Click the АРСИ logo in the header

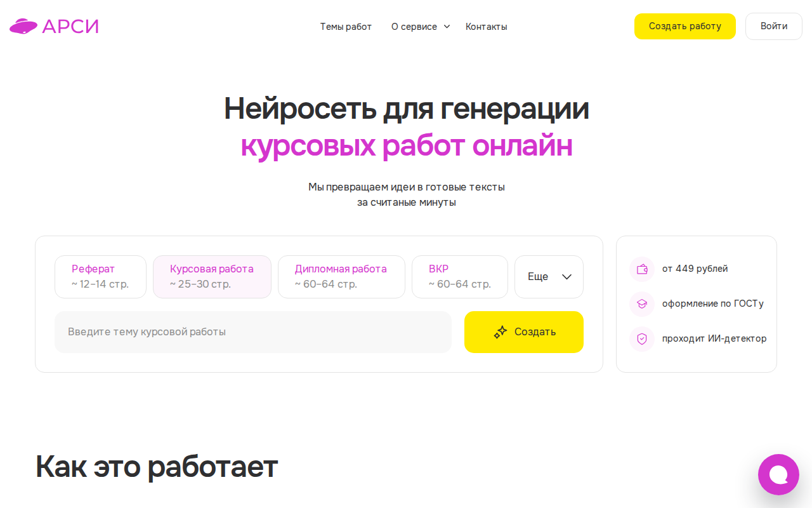(x=54, y=27)
